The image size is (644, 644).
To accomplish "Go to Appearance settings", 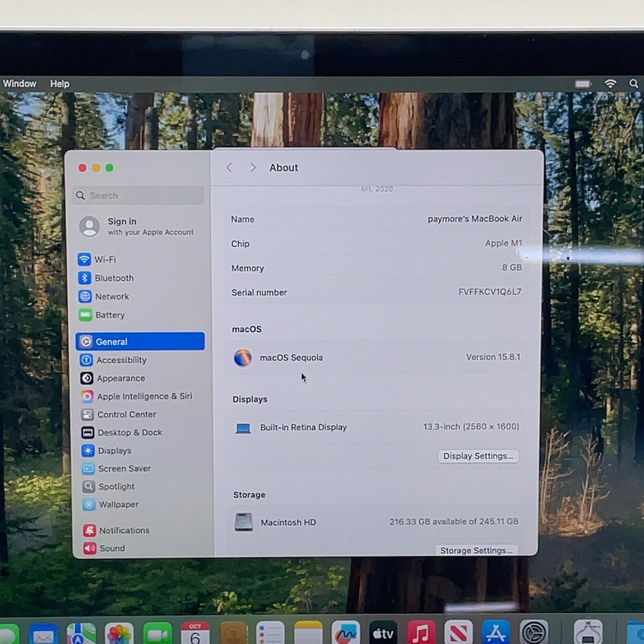I will (x=113, y=378).
